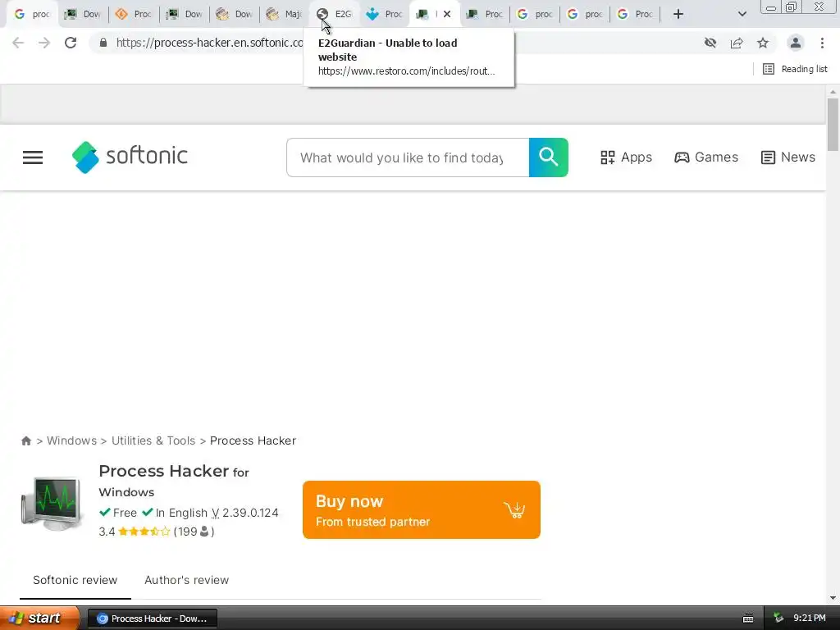Click the crossed-eye tracking icon in address bar

710,43
